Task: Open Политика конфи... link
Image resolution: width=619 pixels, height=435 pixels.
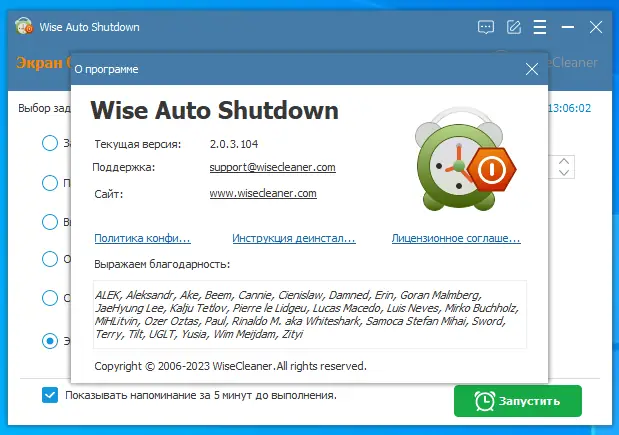Action: click(x=143, y=238)
